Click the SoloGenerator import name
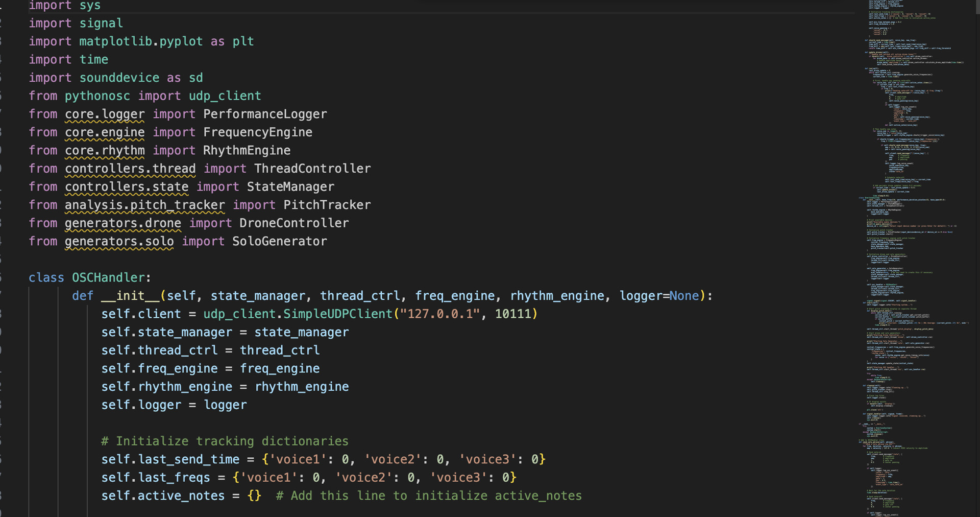The width and height of the screenshot is (980, 517). [x=279, y=241]
